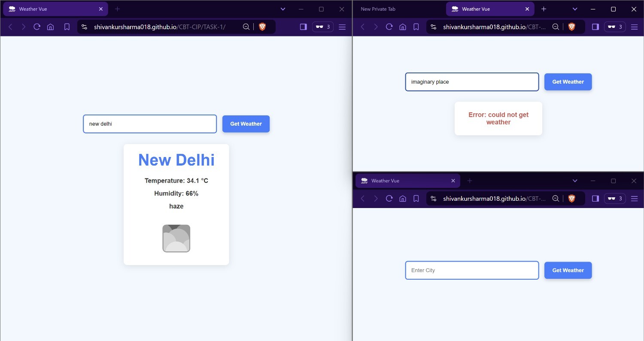
Task: Click the haze weather image in the New Delhi card
Action: click(176, 238)
